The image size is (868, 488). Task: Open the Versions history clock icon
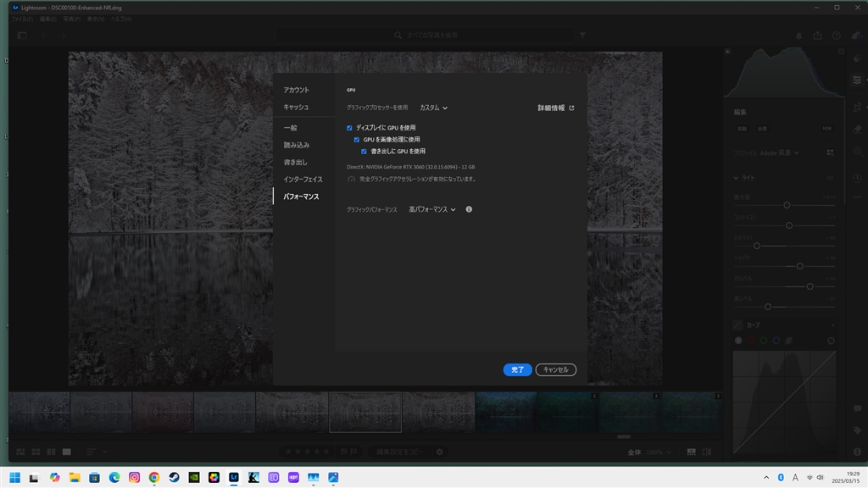click(x=858, y=178)
